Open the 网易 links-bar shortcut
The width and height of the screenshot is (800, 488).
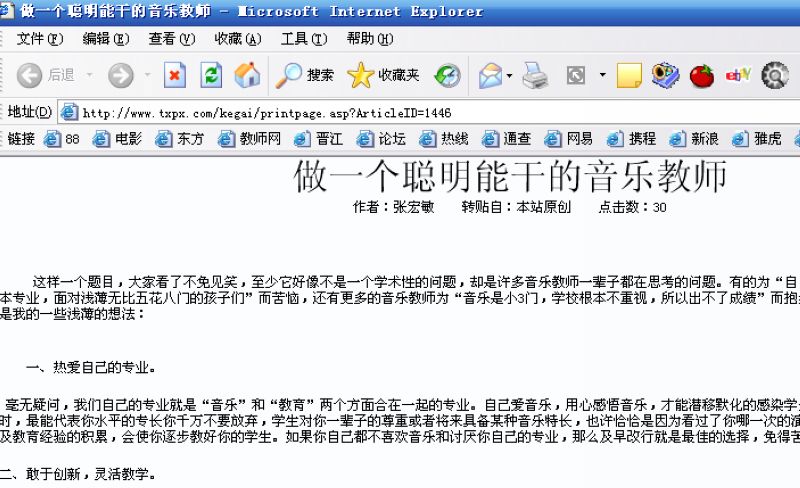568,139
